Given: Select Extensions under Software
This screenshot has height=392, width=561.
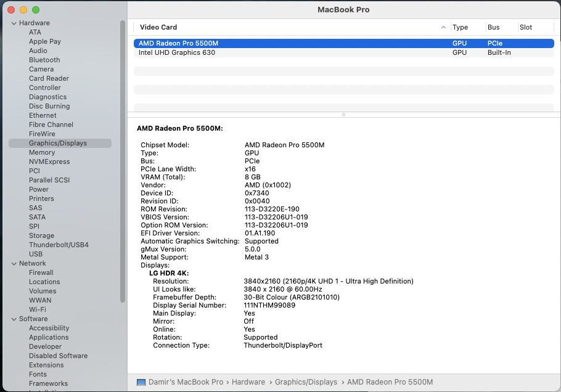Looking at the screenshot, I should (x=46, y=365).
